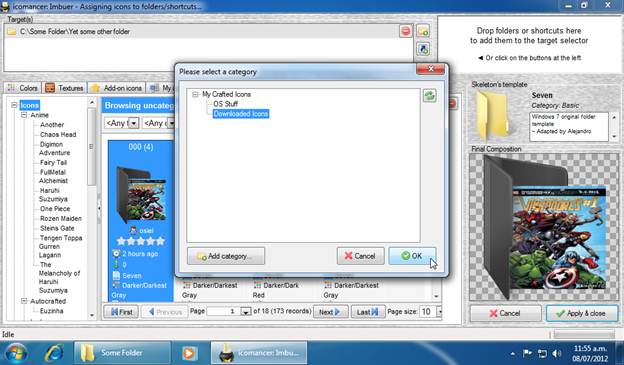This screenshot has height=365, width=624.
Task: Switch to the Add-on icons tab
Action: click(x=117, y=88)
